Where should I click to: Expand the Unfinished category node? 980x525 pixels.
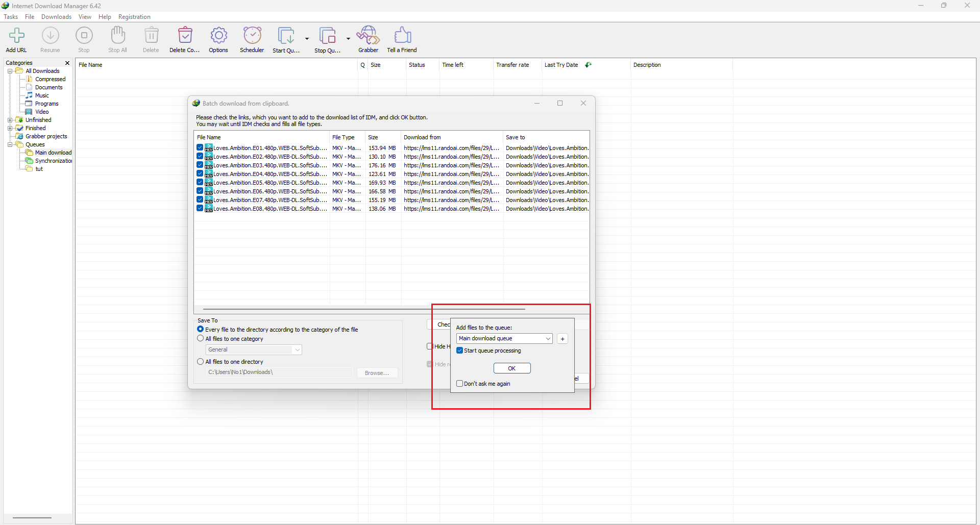tap(10, 120)
